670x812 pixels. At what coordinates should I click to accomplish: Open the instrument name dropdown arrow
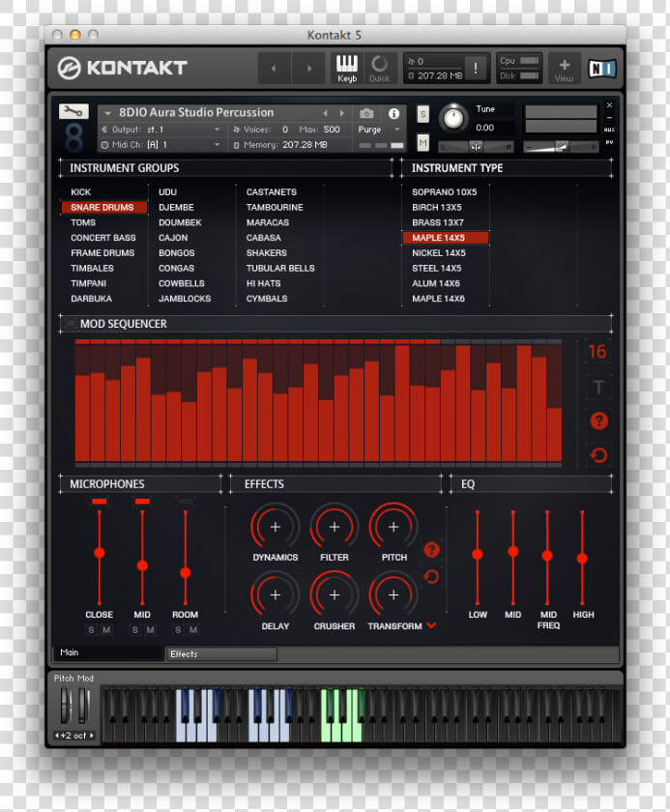tap(107, 113)
